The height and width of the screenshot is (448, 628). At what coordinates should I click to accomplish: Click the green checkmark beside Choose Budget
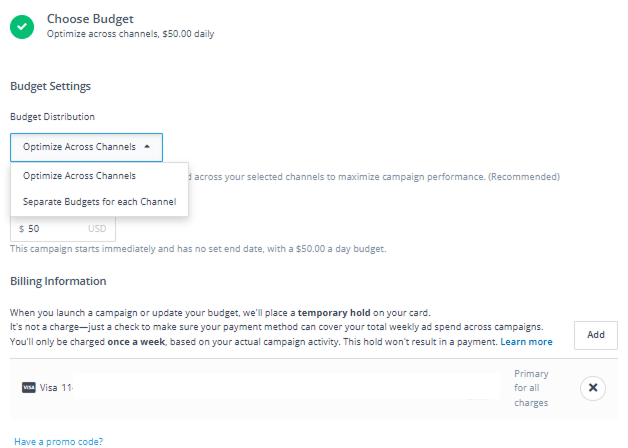point(23,25)
